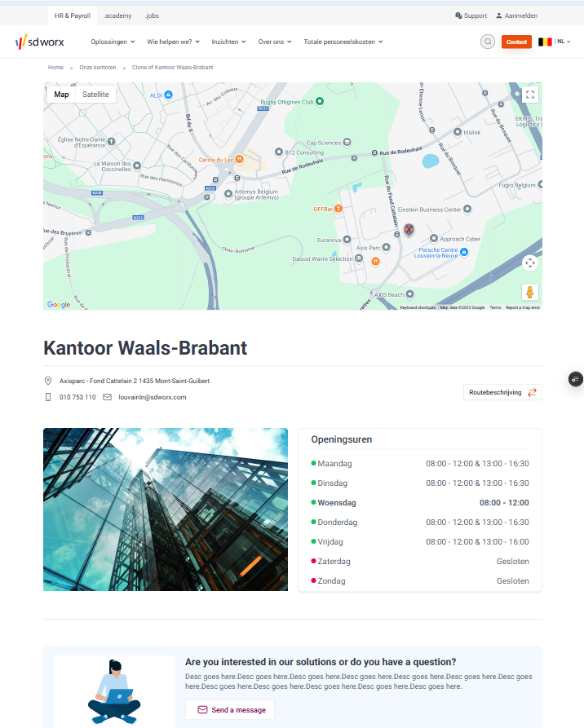Expand the Inzichten dropdown
This screenshot has width=584, height=728.
pyautogui.click(x=228, y=42)
